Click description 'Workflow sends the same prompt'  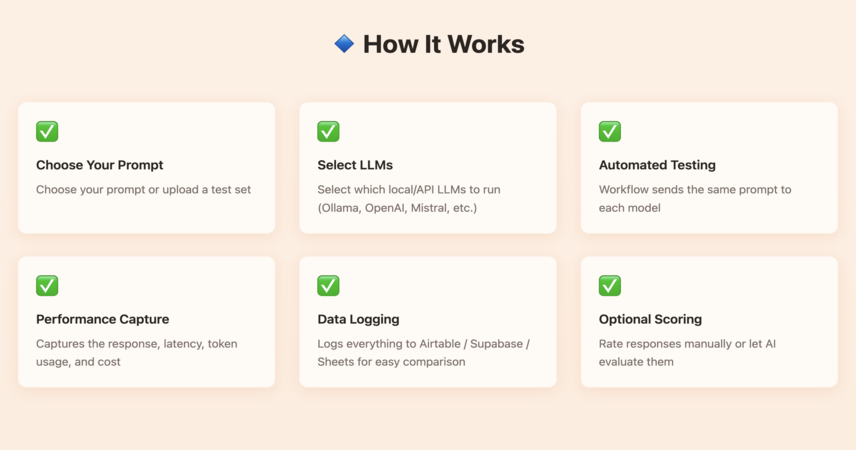(x=695, y=198)
